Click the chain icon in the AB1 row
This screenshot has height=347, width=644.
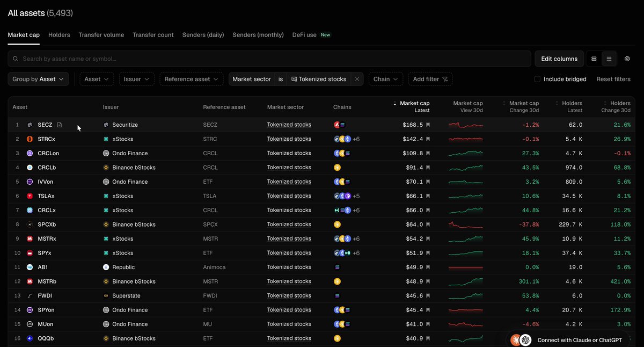click(x=336, y=267)
